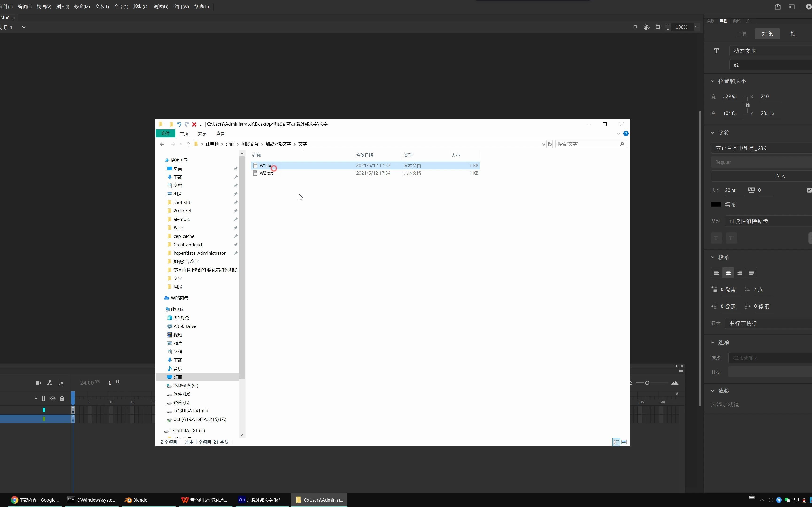
Task: Open the 100% zoom level dropdown
Action: 697,27
